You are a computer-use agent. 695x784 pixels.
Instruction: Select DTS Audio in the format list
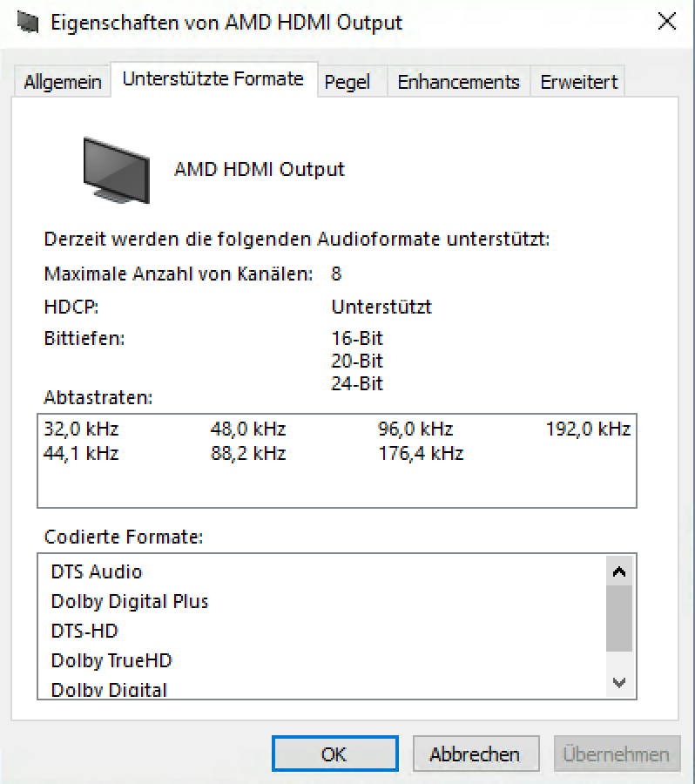(x=97, y=571)
